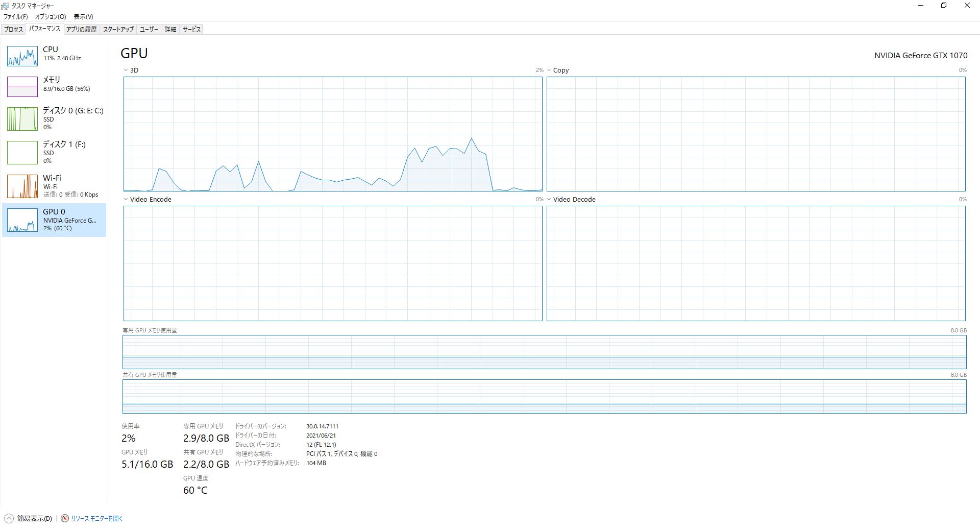Click the Copy engine graph
Image resolution: width=980 pixels, height=531 pixels.
[756, 134]
